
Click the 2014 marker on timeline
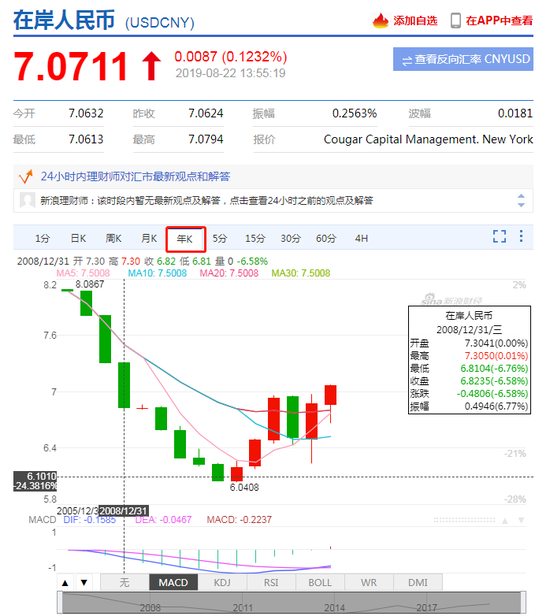click(x=335, y=608)
